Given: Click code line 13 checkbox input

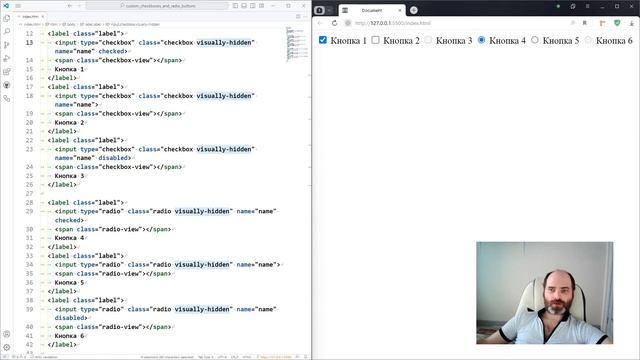Looking at the screenshot, I should (155, 42).
